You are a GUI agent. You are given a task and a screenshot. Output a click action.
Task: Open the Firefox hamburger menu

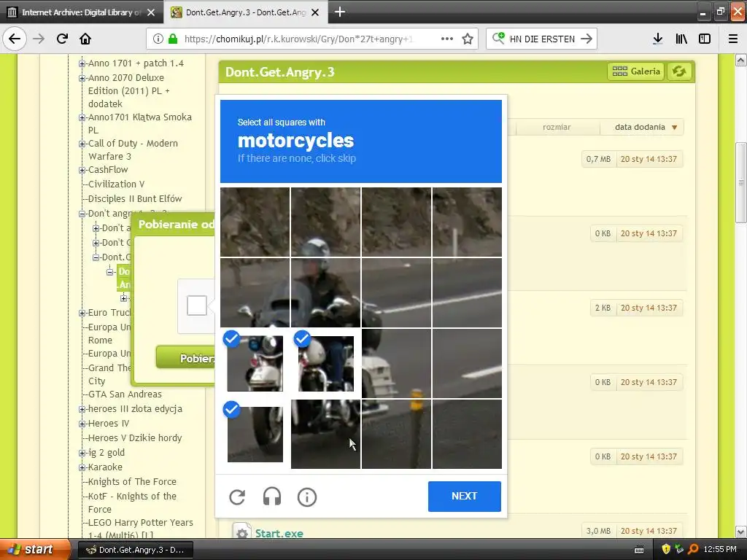click(x=733, y=39)
